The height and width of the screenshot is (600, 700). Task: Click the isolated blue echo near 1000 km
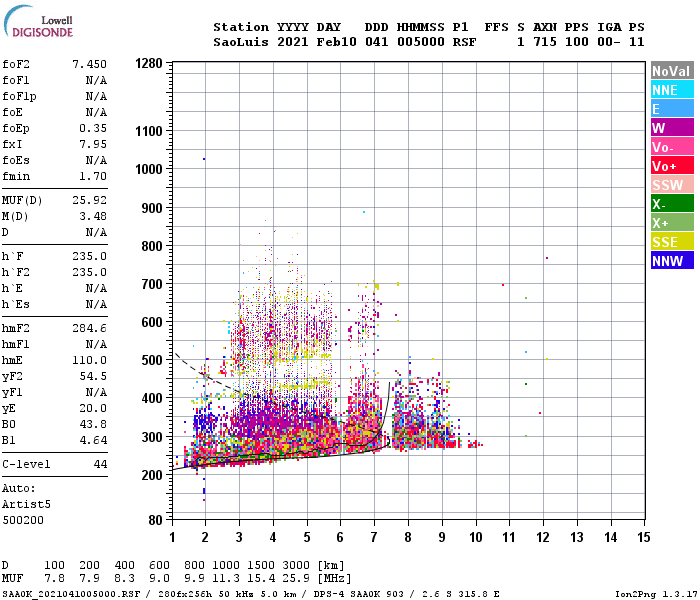204,159
